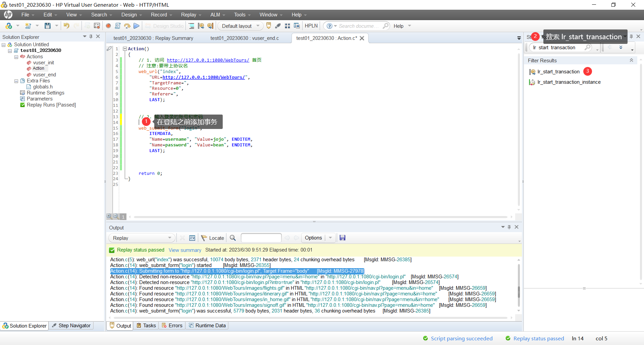
Task: Start recording with the red Record button
Action: (x=108, y=26)
